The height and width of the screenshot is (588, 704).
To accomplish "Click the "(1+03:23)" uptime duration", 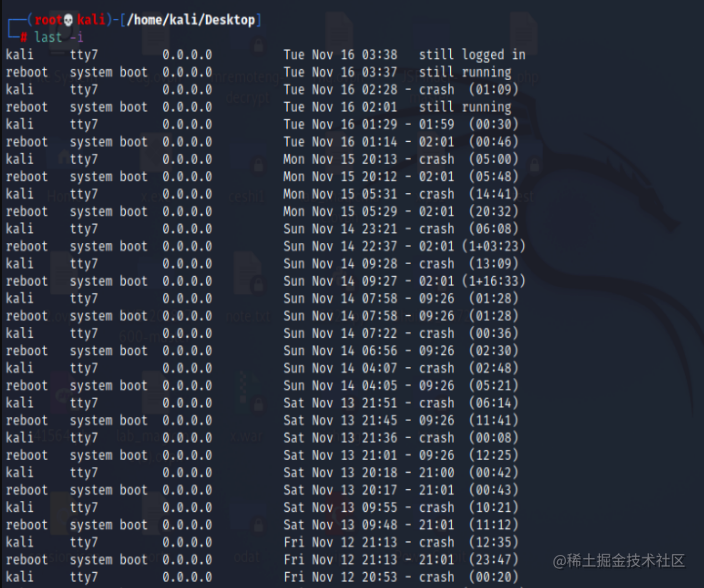I will tap(493, 246).
